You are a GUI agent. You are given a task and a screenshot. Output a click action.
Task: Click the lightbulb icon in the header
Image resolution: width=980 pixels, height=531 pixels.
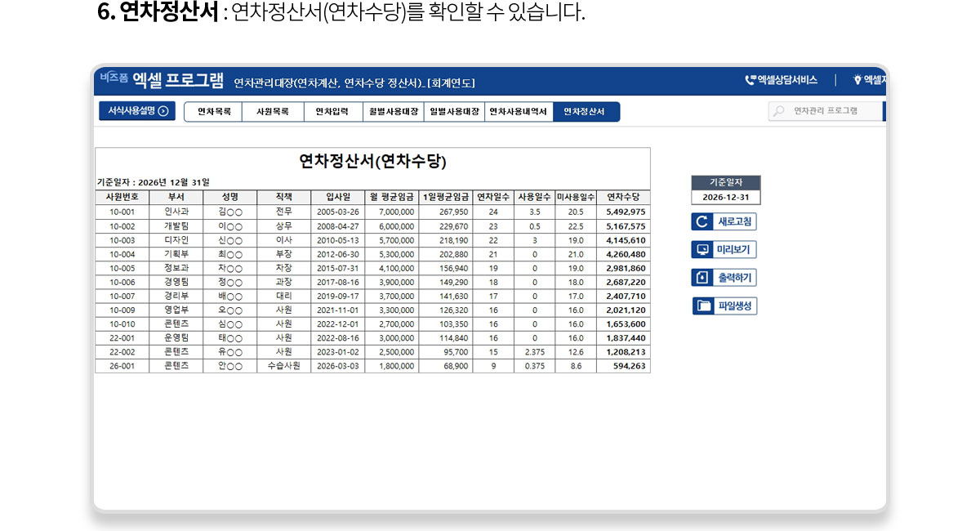[x=857, y=80]
